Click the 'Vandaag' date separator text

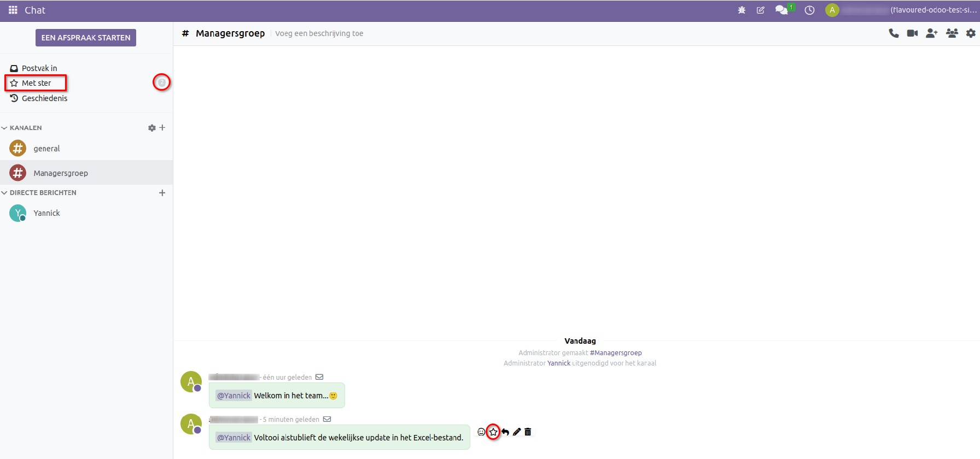click(x=580, y=341)
